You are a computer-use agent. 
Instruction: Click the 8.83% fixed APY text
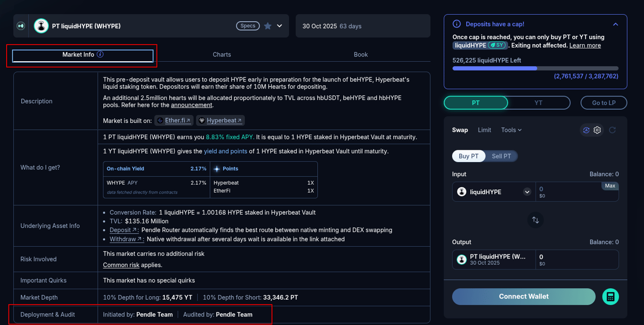(x=230, y=137)
